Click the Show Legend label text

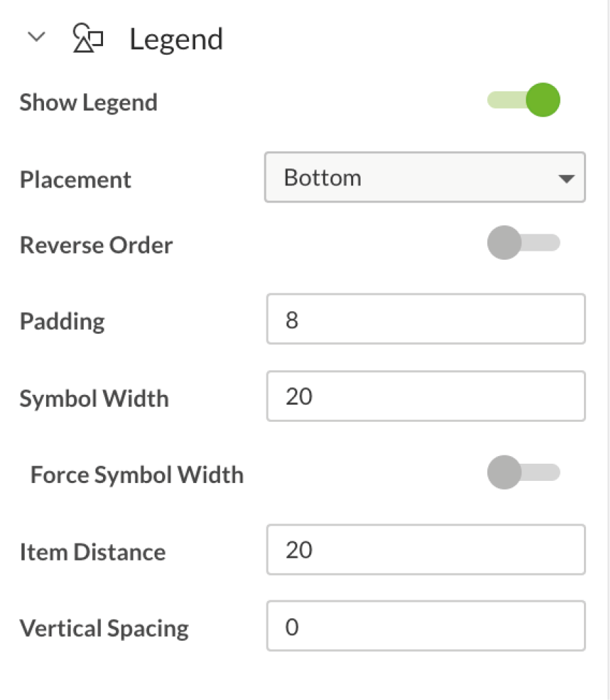[x=89, y=103]
